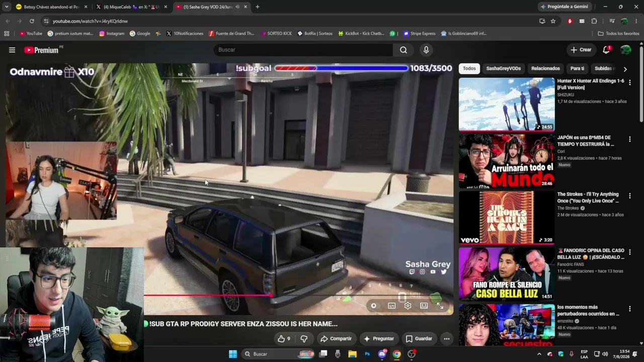Launch Photoshop from the taskbar
The height and width of the screenshot is (362, 644).
point(367,354)
